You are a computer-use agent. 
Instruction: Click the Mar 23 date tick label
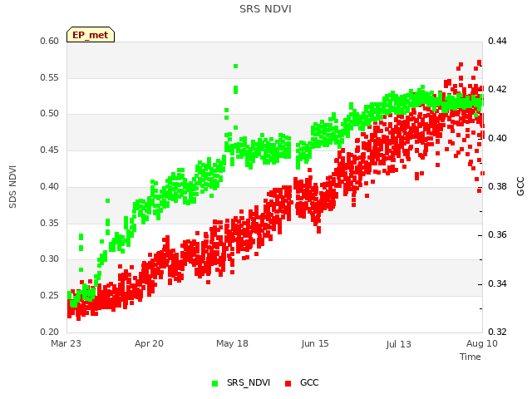pos(66,343)
